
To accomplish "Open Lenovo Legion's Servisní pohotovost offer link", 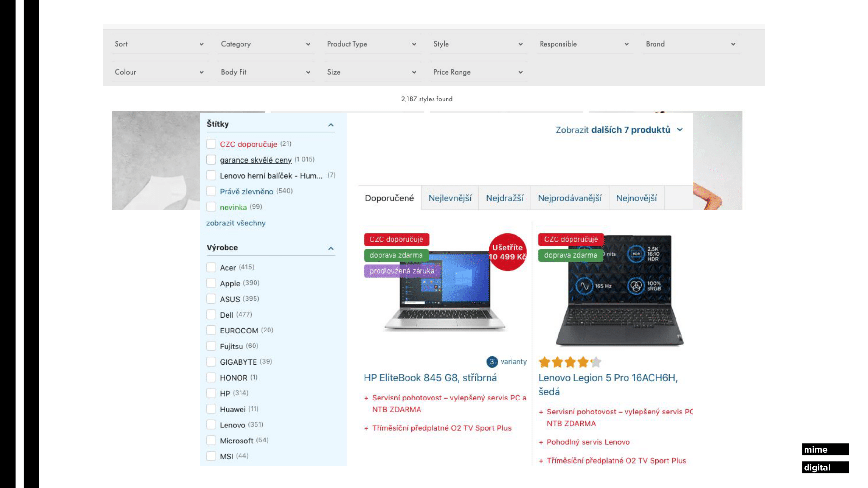I will (619, 418).
